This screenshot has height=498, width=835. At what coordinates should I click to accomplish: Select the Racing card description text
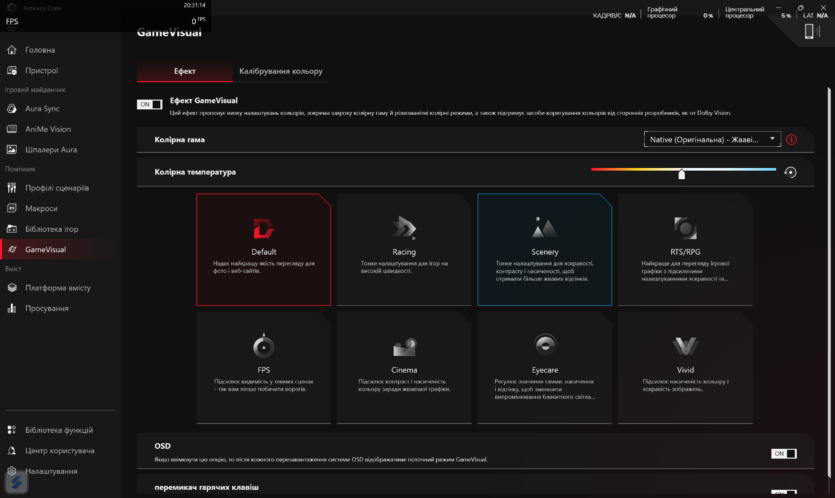(404, 267)
